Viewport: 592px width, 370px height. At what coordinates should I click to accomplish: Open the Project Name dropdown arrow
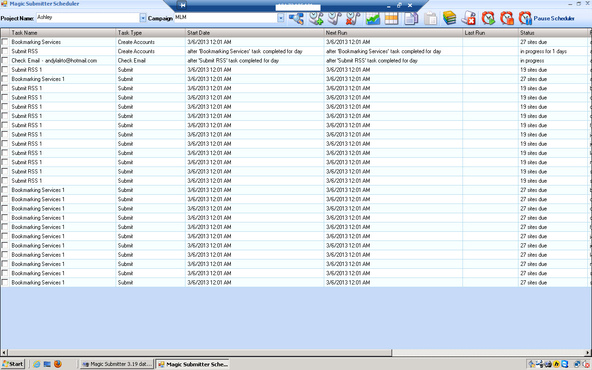(x=143, y=18)
